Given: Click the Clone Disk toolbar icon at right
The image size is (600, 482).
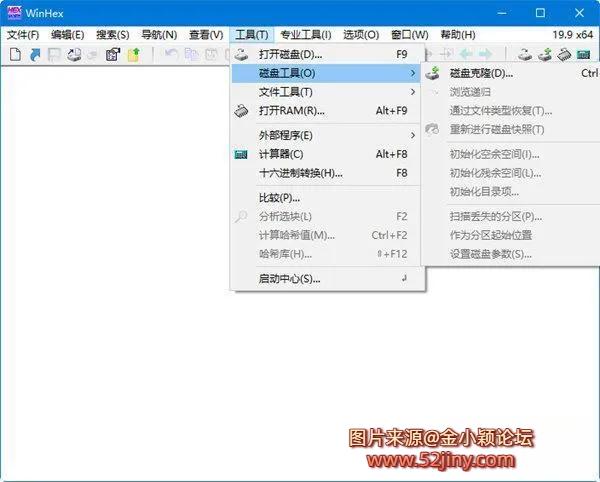Looking at the screenshot, I should [x=545, y=54].
